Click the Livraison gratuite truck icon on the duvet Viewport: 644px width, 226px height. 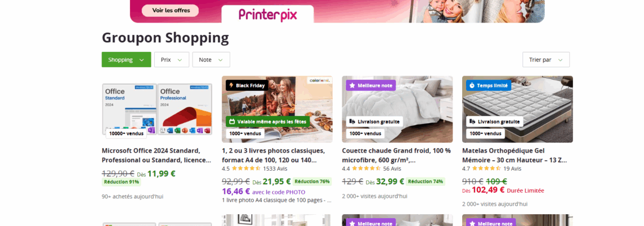point(352,121)
